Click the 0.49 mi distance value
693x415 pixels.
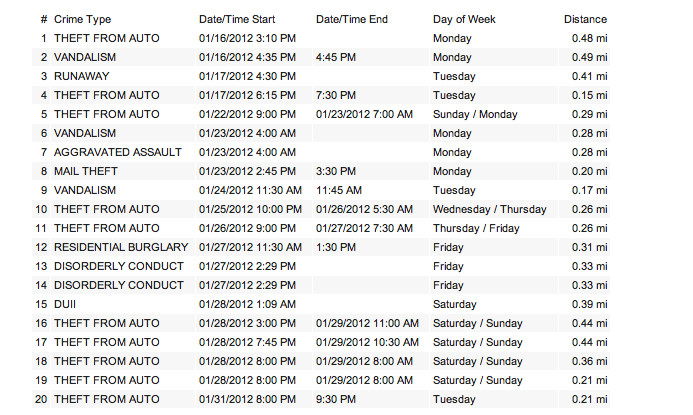[589, 57]
